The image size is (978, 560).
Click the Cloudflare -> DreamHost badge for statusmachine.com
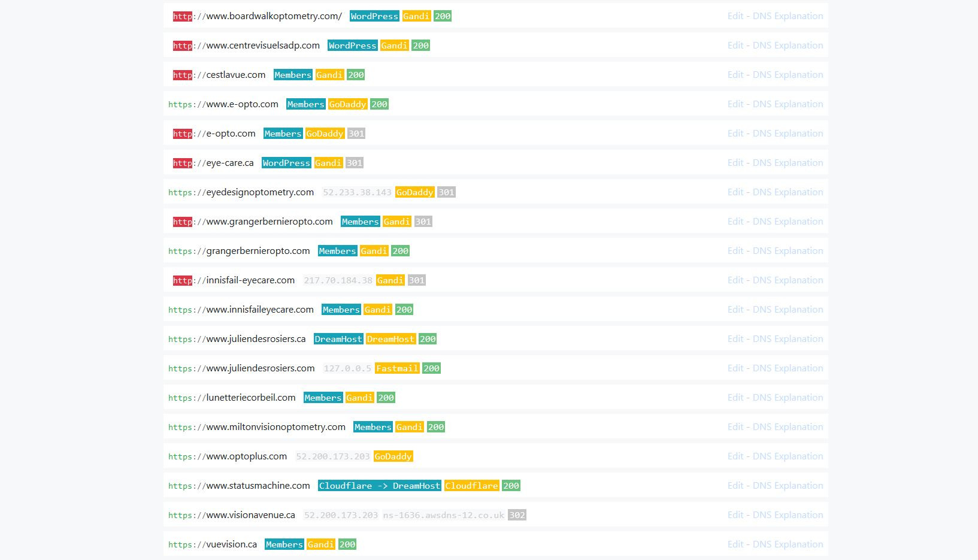pos(380,486)
